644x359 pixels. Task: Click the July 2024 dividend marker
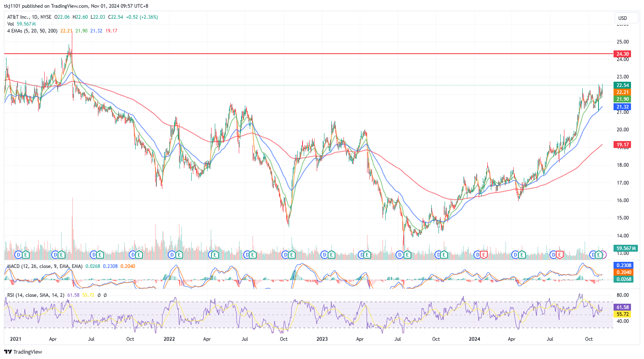(553, 255)
